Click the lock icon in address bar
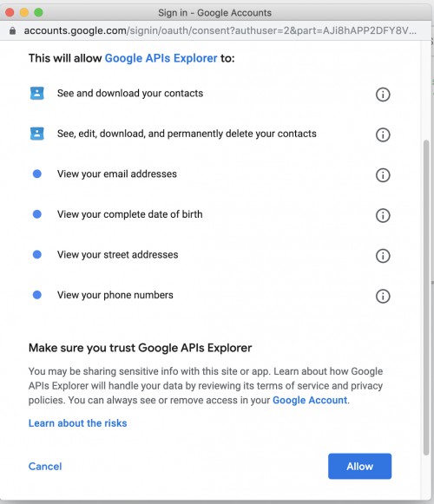 pos(12,31)
